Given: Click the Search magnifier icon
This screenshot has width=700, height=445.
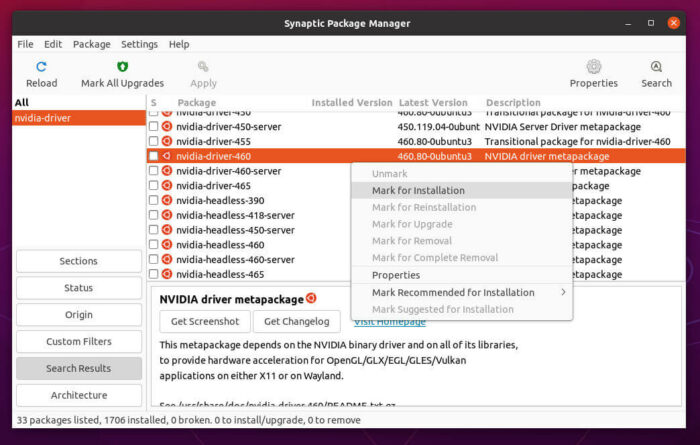Looking at the screenshot, I should point(656,67).
